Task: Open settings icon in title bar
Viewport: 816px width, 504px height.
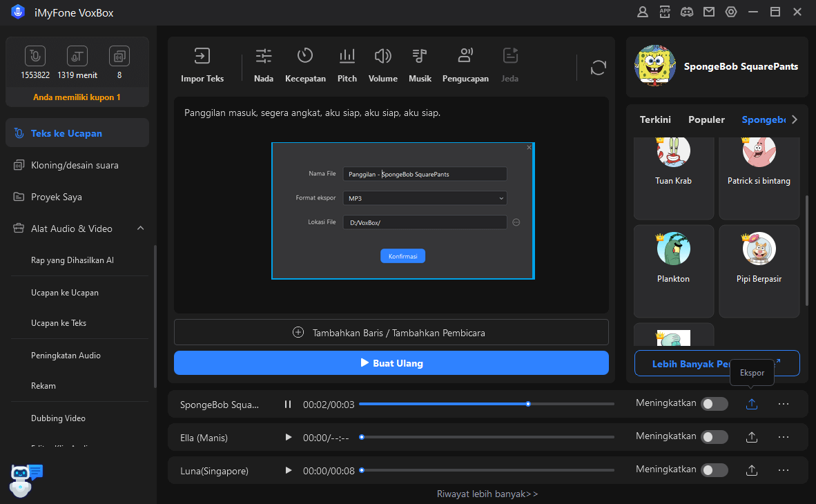Action: coord(731,12)
